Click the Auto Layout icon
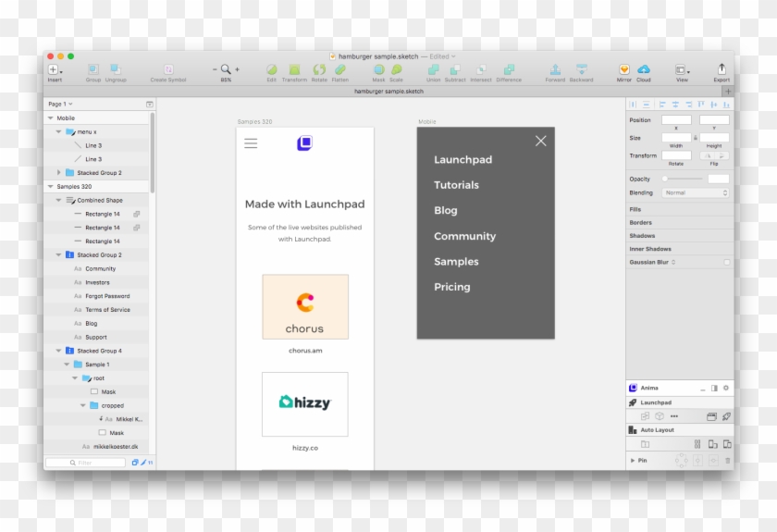The height and width of the screenshot is (532, 777). click(633, 430)
